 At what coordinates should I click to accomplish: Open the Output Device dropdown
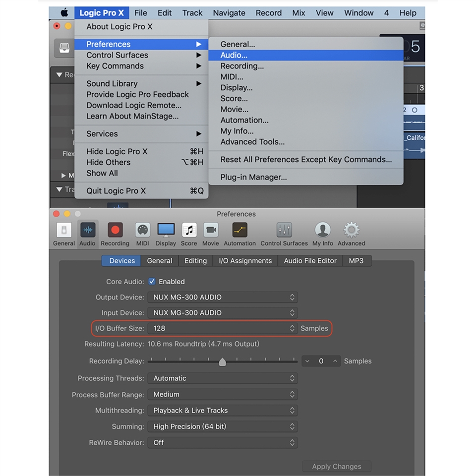pyautogui.click(x=223, y=297)
